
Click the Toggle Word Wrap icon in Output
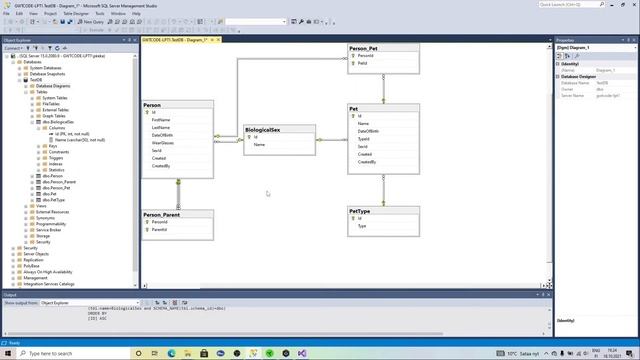click(184, 303)
